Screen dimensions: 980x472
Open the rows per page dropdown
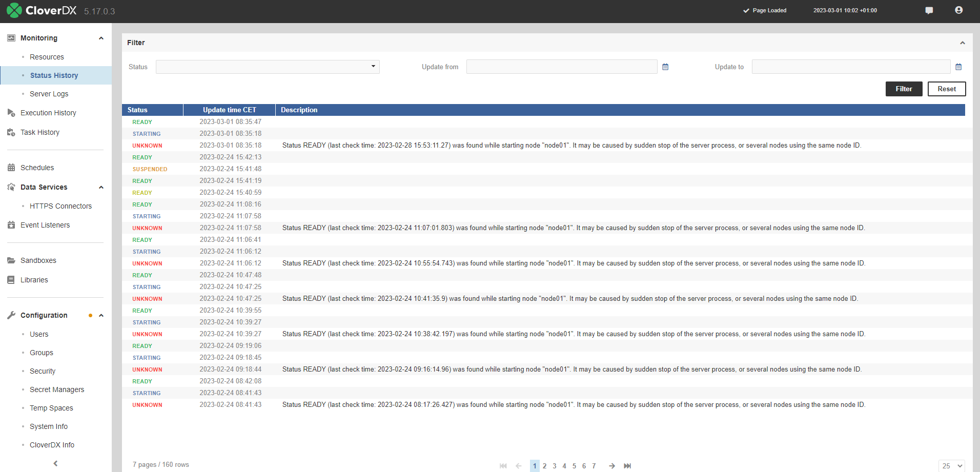[x=952, y=466]
